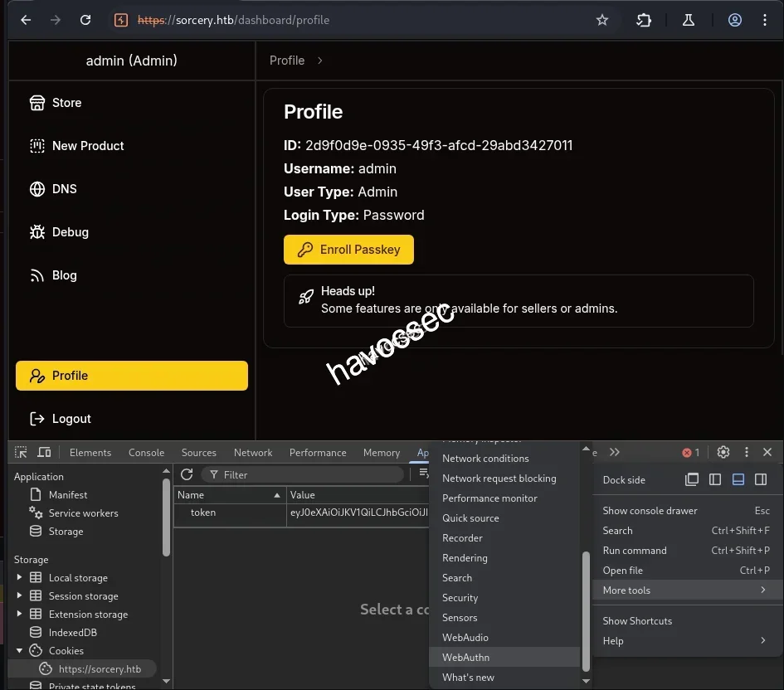Open the DNS section via the globe icon
Viewport: 784px width, 690px height.
point(37,188)
